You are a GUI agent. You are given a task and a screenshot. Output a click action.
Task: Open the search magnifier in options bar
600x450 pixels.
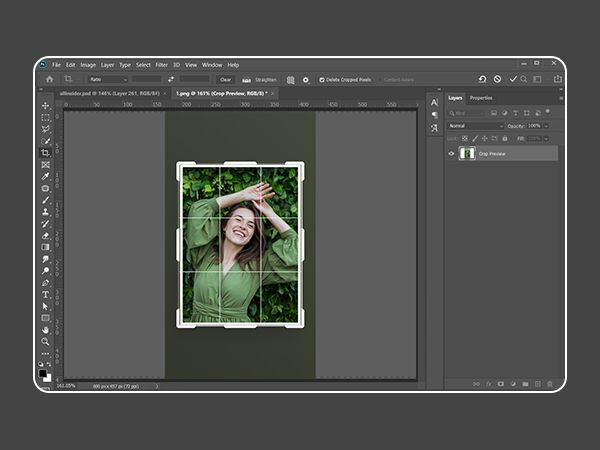click(524, 79)
